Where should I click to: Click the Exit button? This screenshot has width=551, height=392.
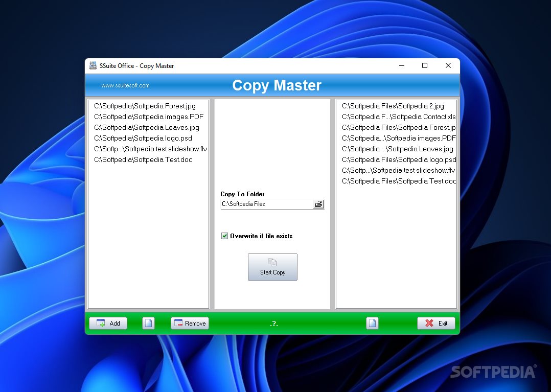tap(436, 323)
